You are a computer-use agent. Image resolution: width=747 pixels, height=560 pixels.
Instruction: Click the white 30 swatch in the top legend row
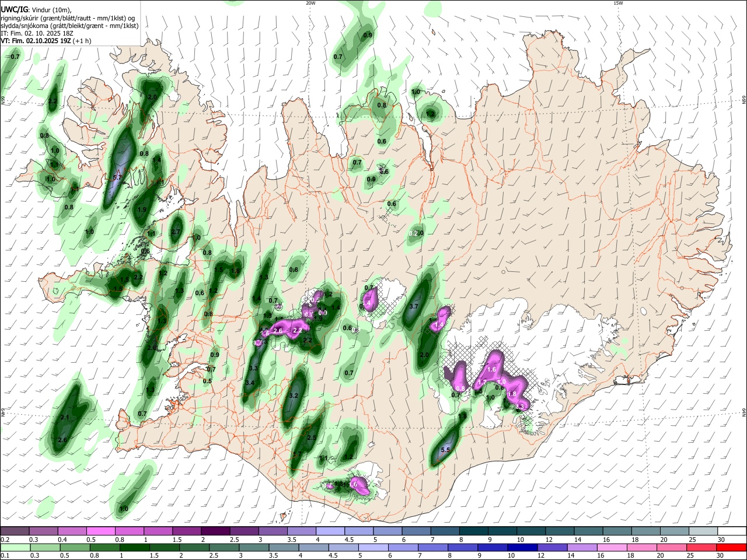tap(732, 531)
